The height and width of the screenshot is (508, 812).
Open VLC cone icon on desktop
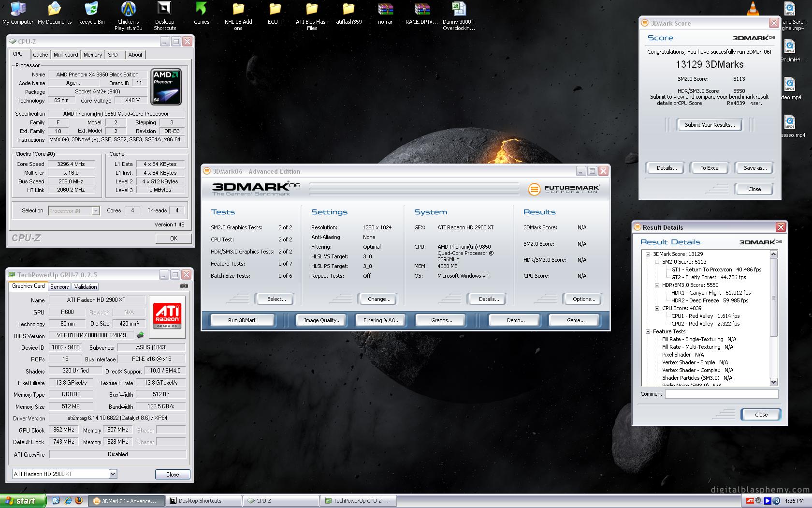pos(753,8)
